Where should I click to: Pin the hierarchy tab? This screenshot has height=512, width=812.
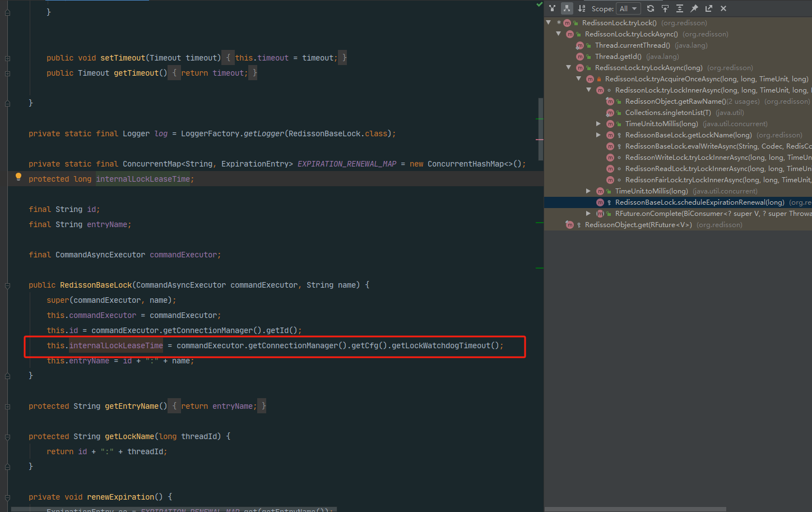point(694,8)
